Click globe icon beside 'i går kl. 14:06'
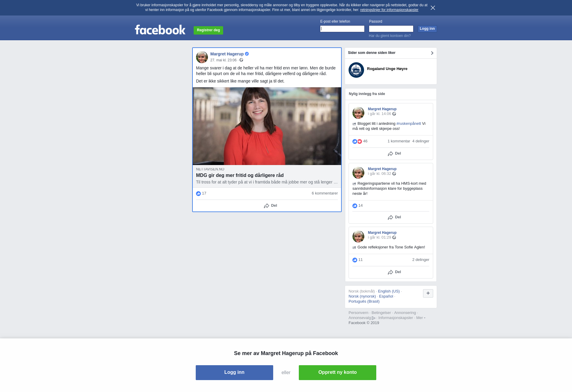This screenshot has width=572, height=392. pyautogui.click(x=394, y=114)
